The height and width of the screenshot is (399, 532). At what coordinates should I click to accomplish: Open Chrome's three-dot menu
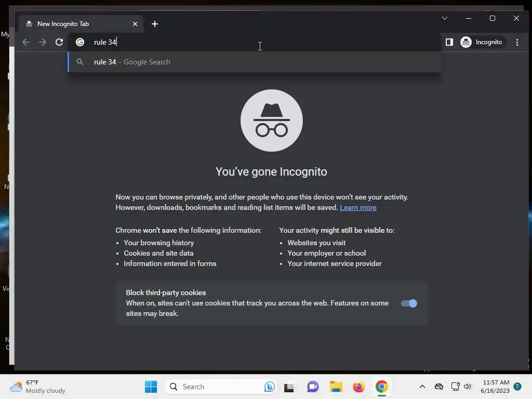[x=517, y=42]
